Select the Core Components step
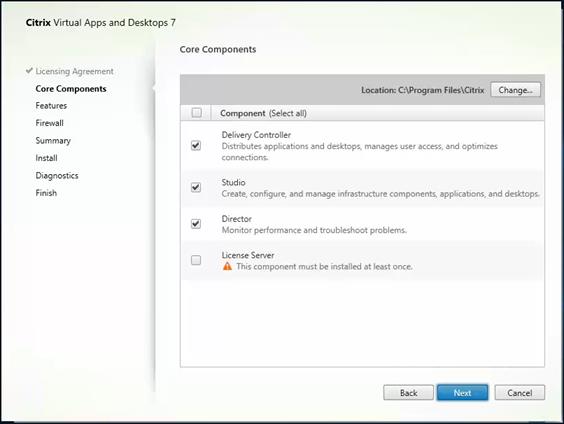 click(71, 89)
